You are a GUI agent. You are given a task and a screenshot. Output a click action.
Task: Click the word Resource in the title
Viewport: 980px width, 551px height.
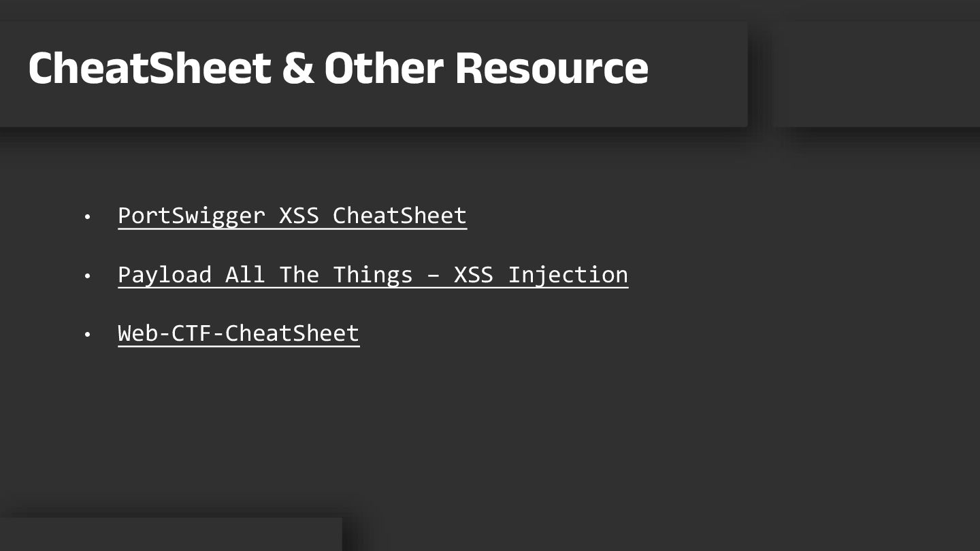pos(551,68)
